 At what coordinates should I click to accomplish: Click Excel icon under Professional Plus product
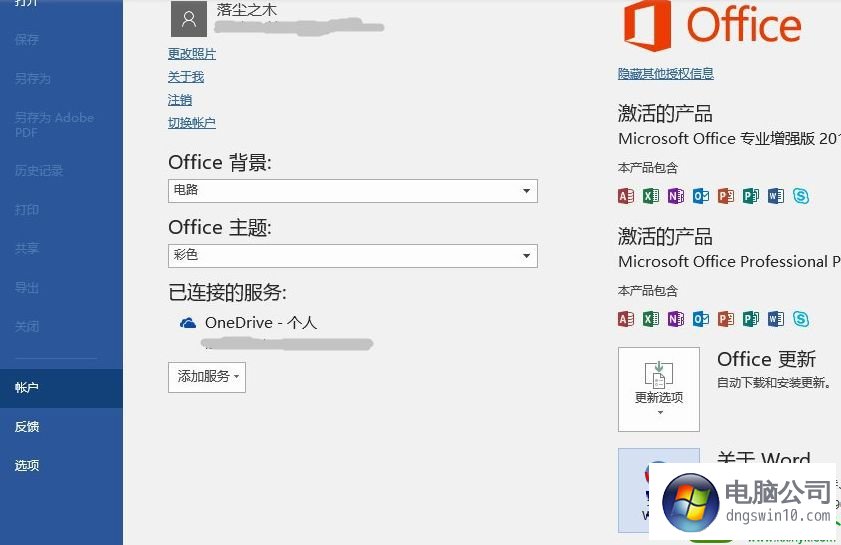[x=651, y=319]
